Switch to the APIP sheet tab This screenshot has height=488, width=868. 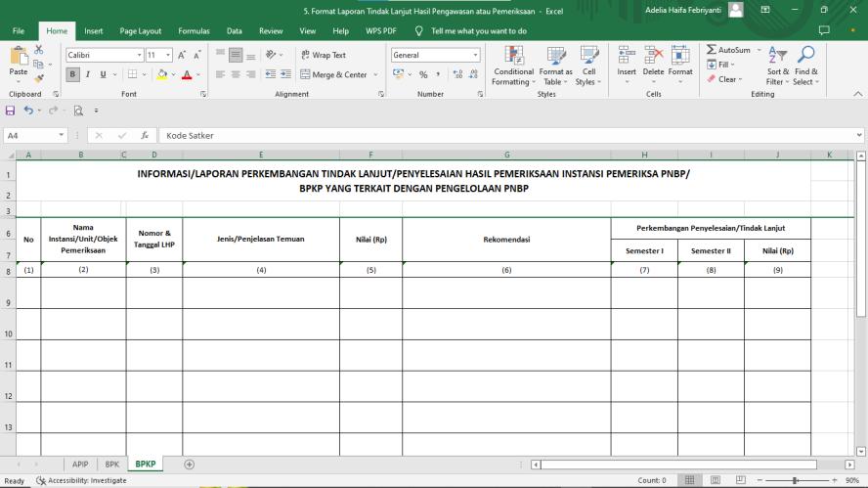[x=80, y=465]
